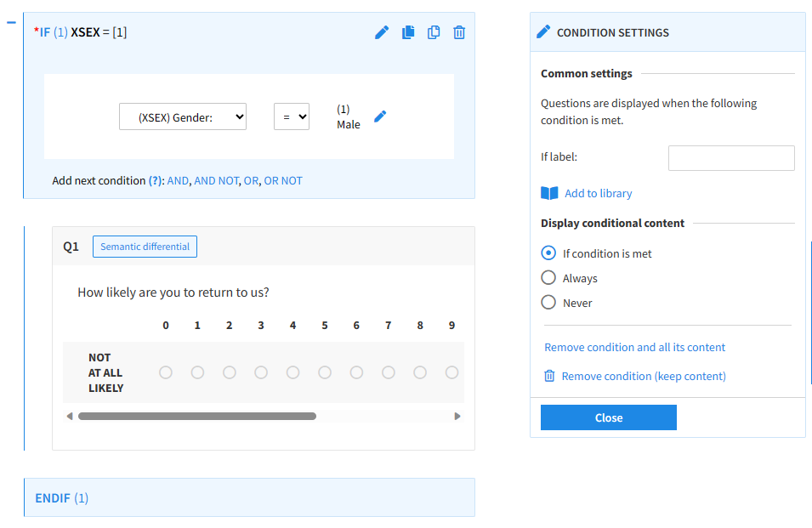Click trash icon beside Remove condition (keep content)
This screenshot has width=812, height=528.
[x=549, y=376]
